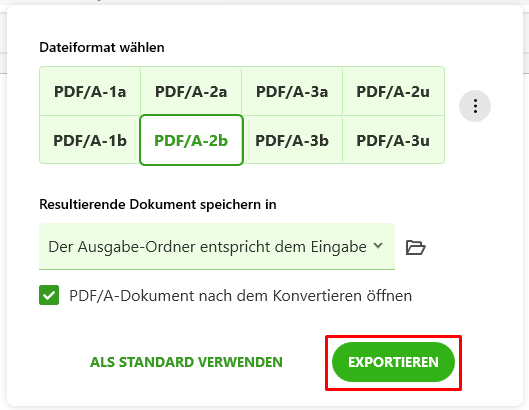Open the 'Der Ausgabe-Ordner entspricht dem Eingabe' dropdown
This screenshot has width=529, height=410.
217,246
